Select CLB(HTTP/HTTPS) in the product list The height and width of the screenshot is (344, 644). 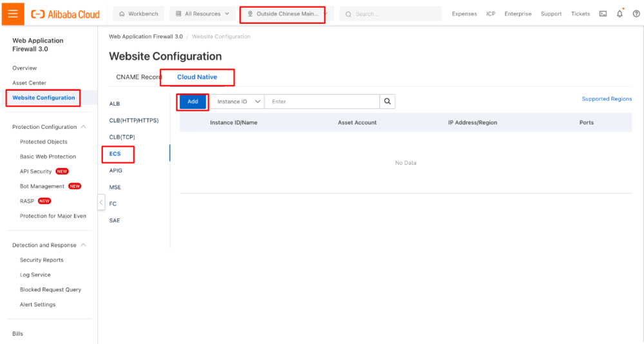pyautogui.click(x=134, y=120)
